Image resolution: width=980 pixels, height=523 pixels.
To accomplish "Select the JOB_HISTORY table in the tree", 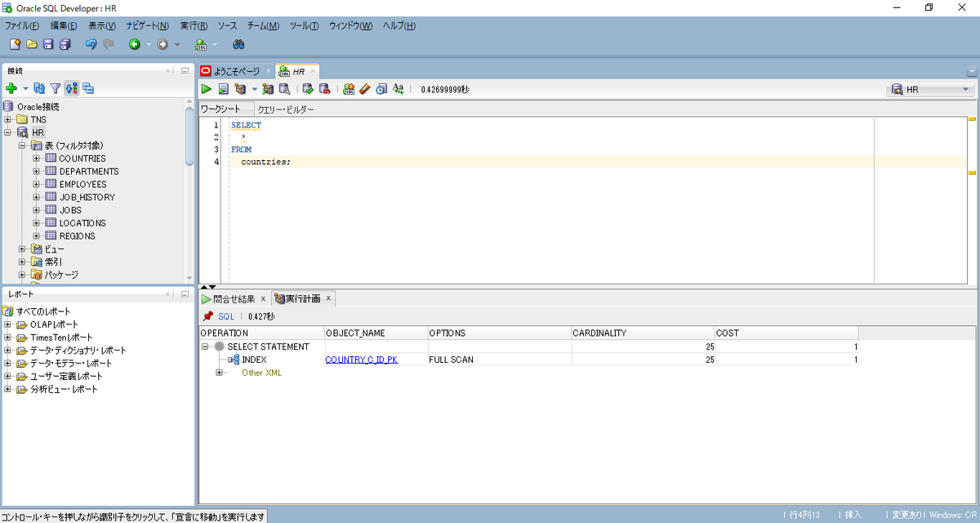I will point(87,197).
